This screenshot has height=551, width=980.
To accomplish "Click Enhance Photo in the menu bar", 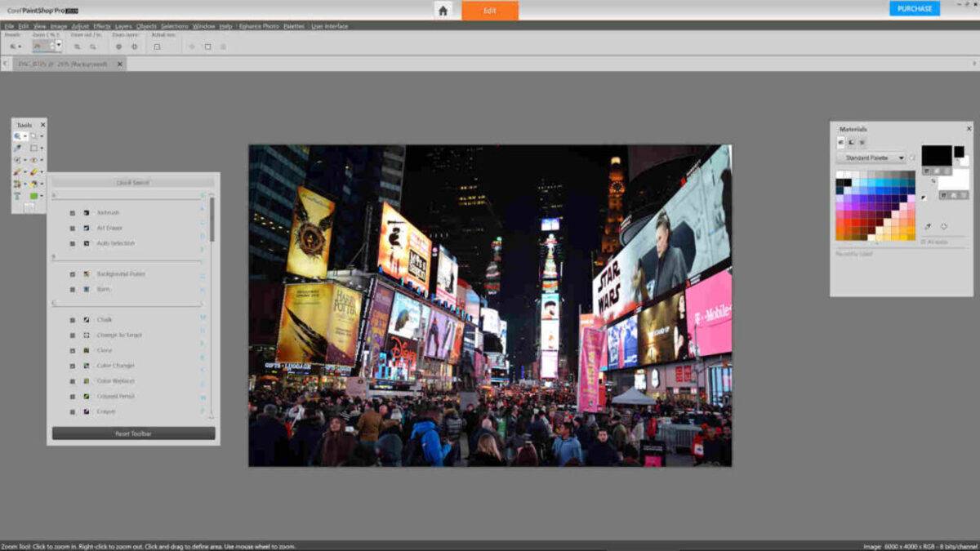I will pos(258,26).
